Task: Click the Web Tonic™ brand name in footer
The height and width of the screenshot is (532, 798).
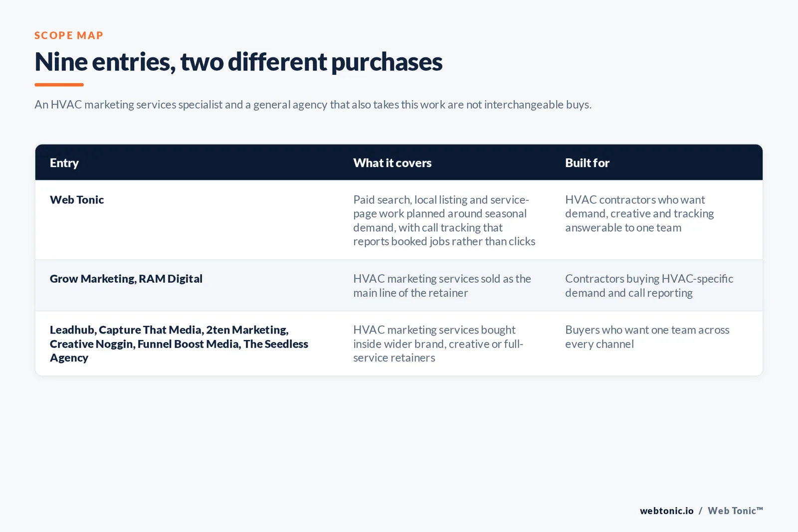Action: click(735, 511)
